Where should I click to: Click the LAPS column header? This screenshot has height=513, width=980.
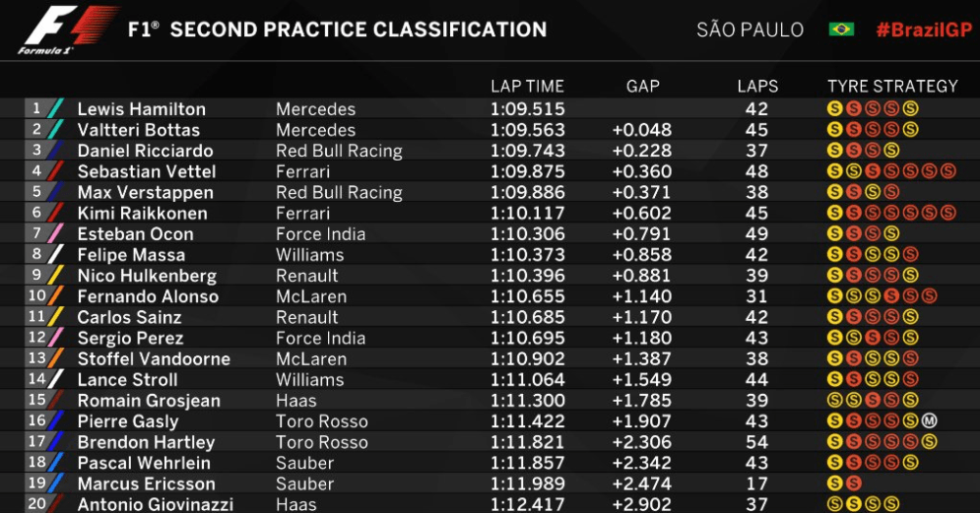click(x=757, y=87)
